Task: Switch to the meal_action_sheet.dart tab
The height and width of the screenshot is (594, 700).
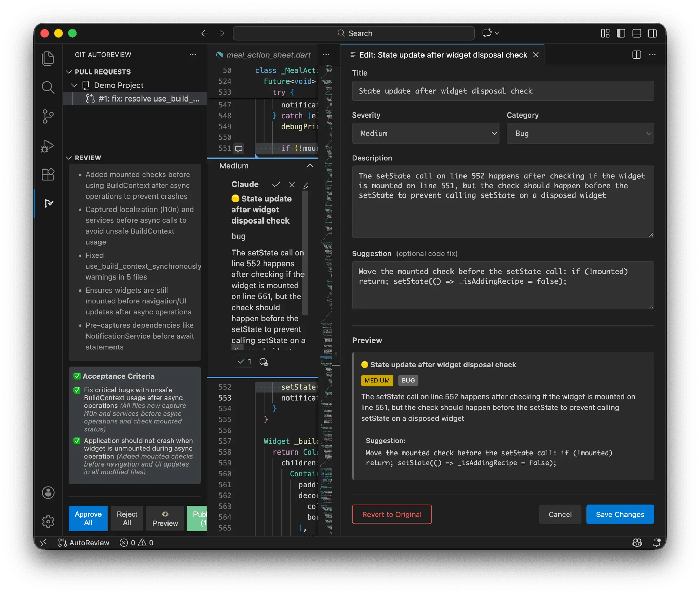Action: [x=264, y=55]
